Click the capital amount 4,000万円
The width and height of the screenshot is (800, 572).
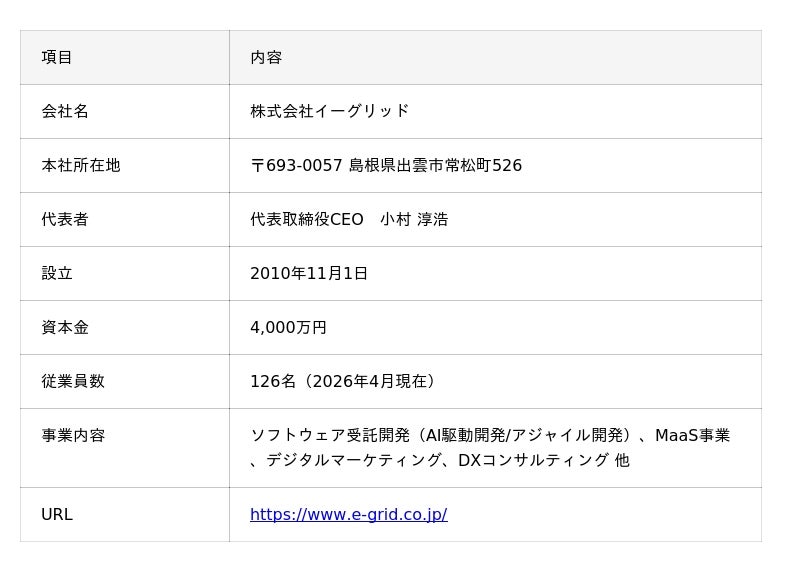(x=288, y=327)
